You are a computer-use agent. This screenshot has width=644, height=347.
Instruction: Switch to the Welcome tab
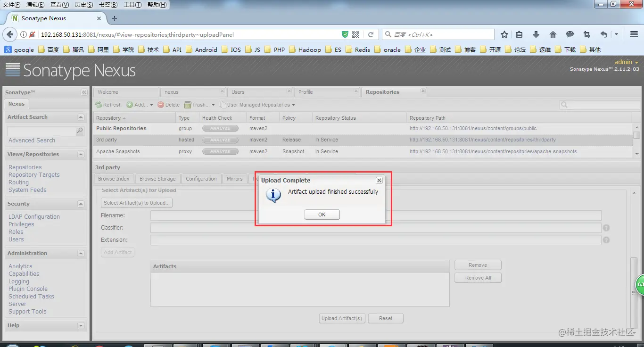pos(126,92)
